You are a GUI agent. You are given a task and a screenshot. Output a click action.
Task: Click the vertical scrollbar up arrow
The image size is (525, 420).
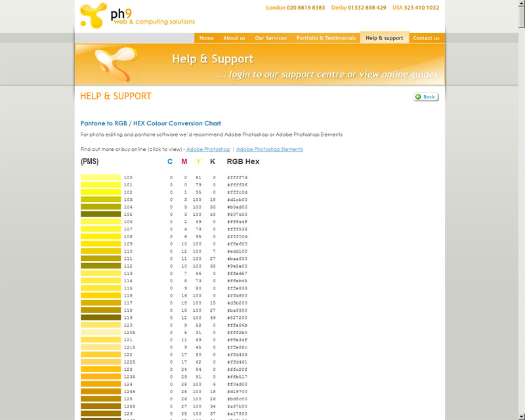pos(522,3)
